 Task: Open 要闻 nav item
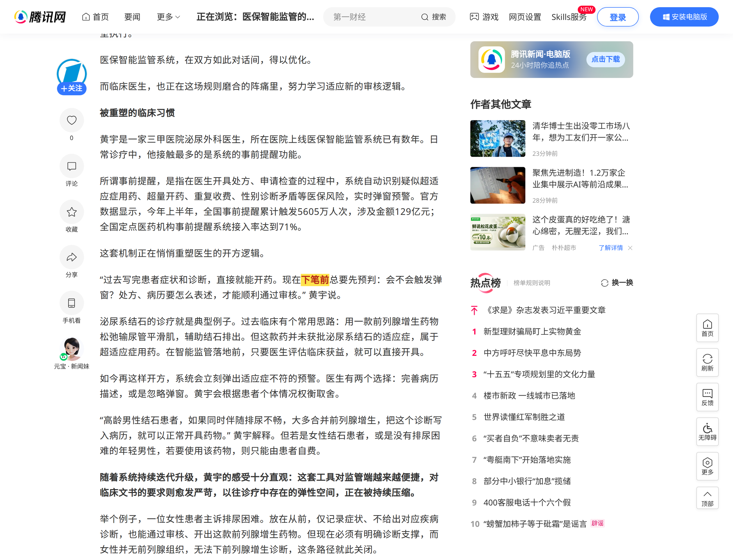(132, 17)
